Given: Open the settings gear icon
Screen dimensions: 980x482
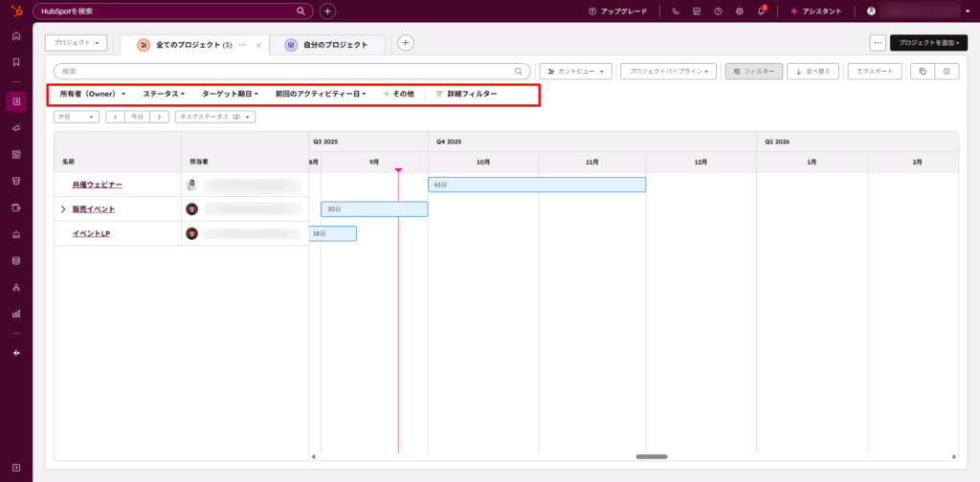Looking at the screenshot, I should pos(740,11).
